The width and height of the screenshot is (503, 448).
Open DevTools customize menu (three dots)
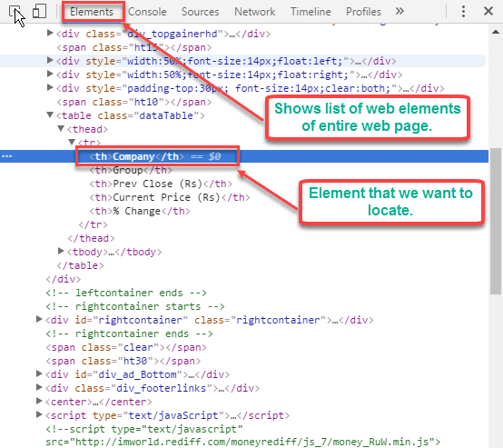(463, 12)
